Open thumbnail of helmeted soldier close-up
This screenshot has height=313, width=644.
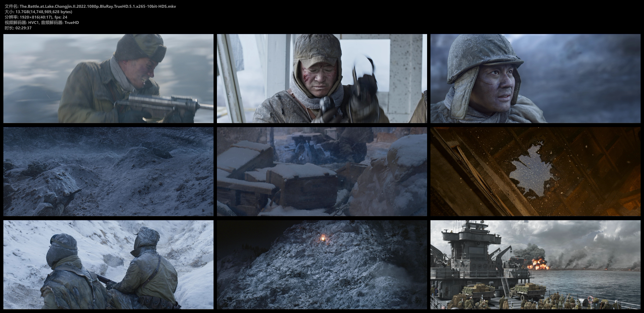coord(536,78)
